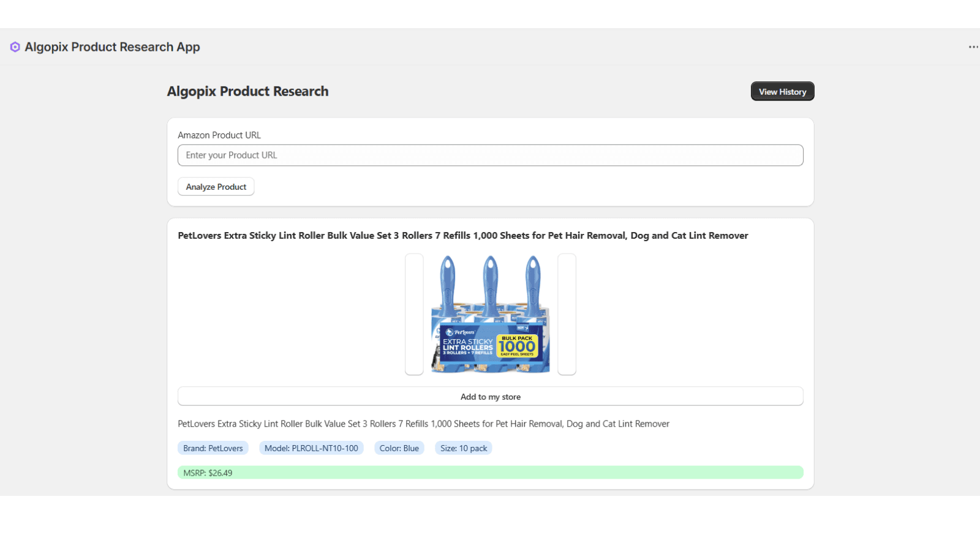
Task: Click the empty thumbnail right of product image
Action: pos(567,314)
